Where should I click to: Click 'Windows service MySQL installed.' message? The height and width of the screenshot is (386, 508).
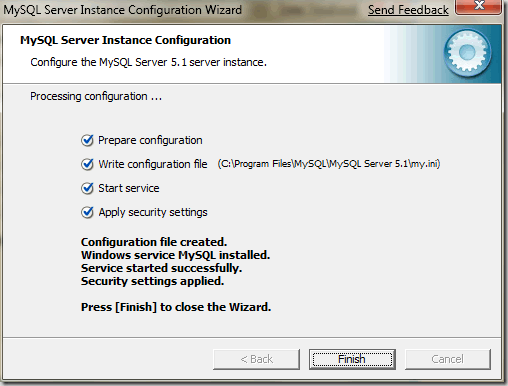point(175,255)
